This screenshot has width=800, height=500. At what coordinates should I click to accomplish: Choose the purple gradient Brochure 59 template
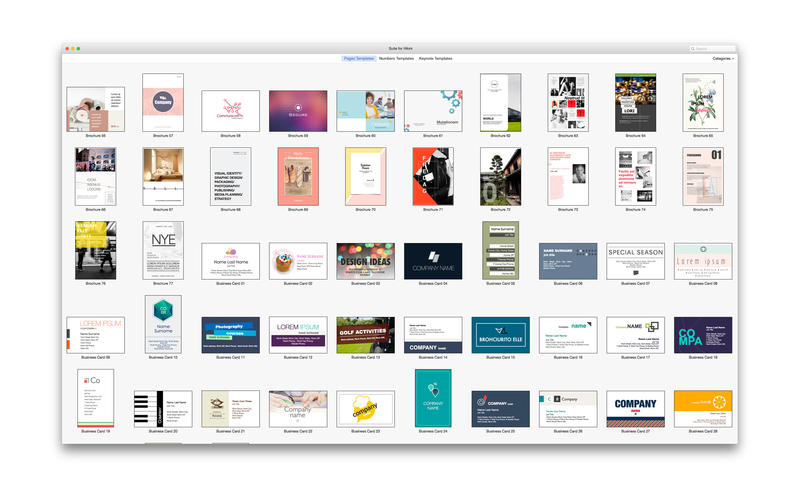click(298, 111)
